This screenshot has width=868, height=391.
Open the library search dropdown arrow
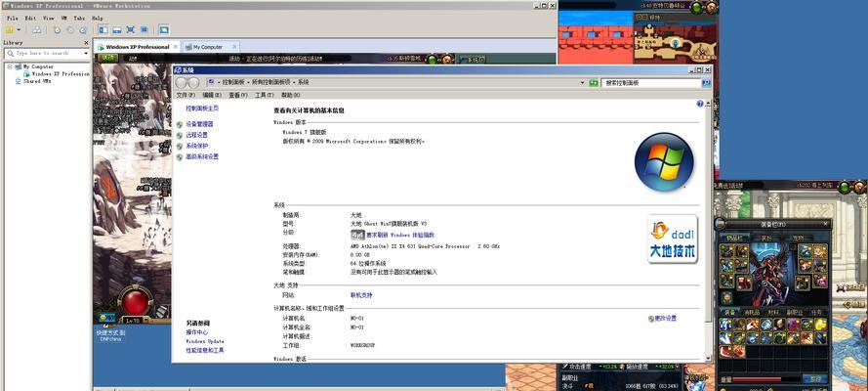(x=86, y=53)
